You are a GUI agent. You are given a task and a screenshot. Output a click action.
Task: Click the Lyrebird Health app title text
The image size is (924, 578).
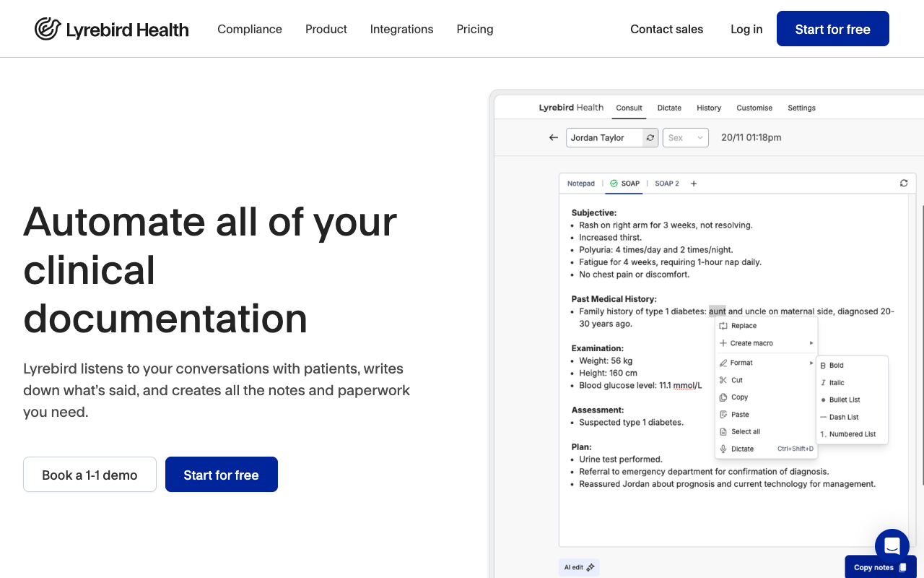coord(571,108)
